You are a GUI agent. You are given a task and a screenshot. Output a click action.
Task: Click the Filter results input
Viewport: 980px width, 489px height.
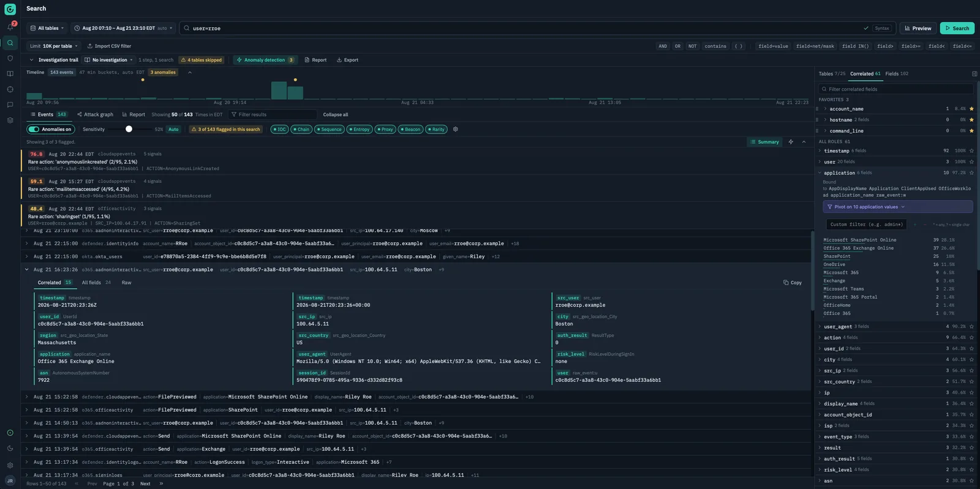tap(273, 114)
